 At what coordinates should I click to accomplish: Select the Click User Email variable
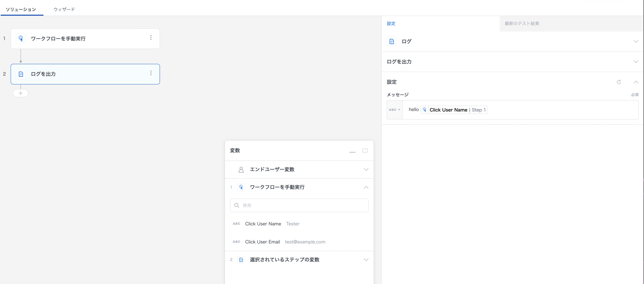click(263, 242)
